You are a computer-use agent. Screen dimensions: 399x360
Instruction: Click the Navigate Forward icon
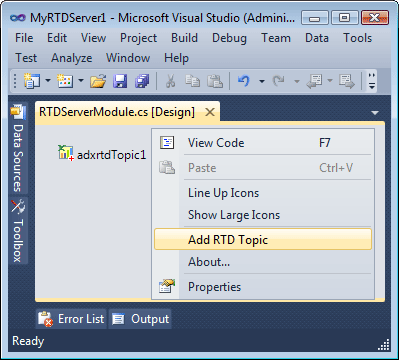coord(347,81)
